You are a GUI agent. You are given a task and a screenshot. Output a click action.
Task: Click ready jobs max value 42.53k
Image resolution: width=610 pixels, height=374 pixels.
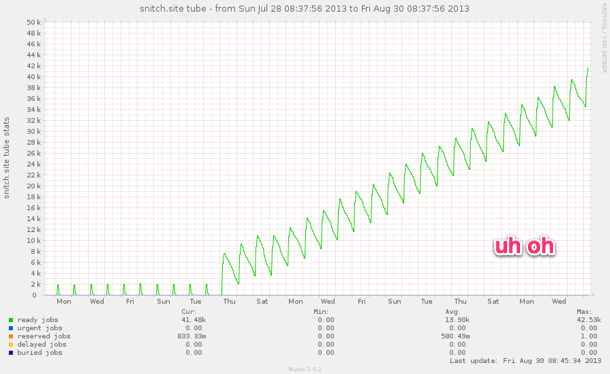[589, 320]
